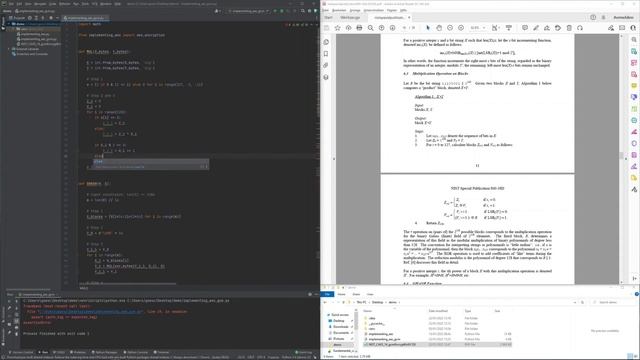Open the Home ribbon tab in File Explorer

coord(342,294)
